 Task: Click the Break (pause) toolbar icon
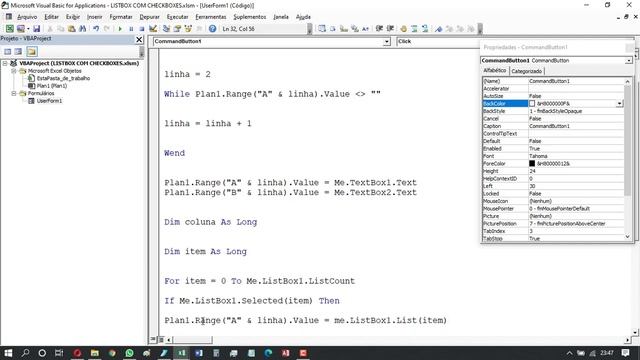pos(131,29)
